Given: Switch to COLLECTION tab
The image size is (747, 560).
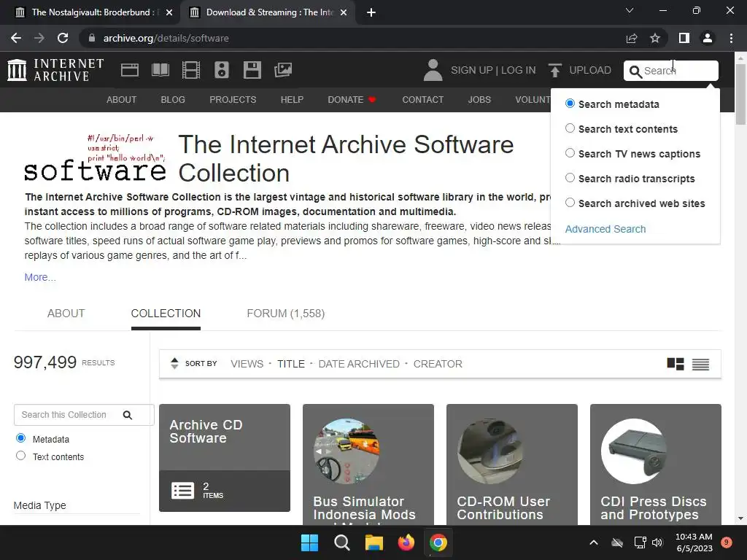Looking at the screenshot, I should (166, 314).
